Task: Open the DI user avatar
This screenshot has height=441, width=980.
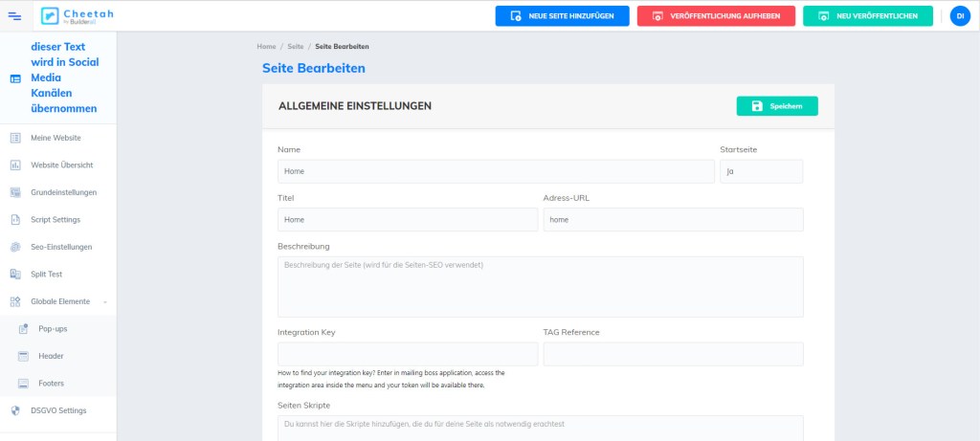Action: click(959, 15)
